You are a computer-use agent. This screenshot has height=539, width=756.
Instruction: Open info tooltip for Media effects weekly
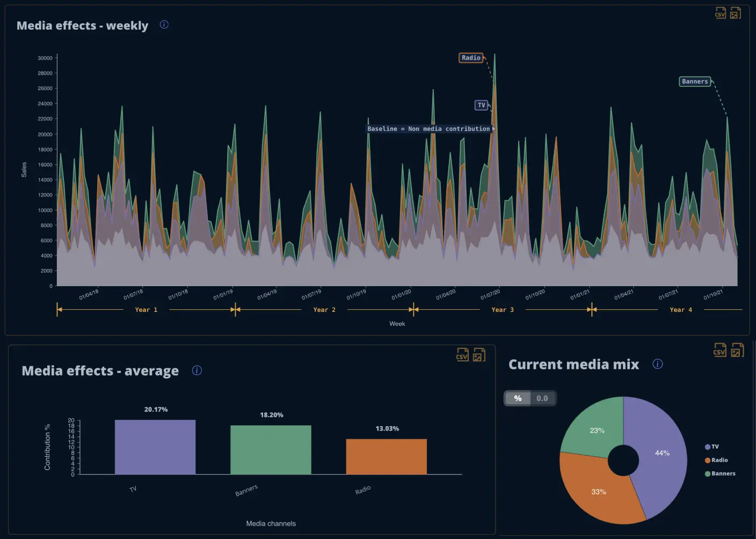[x=164, y=25]
